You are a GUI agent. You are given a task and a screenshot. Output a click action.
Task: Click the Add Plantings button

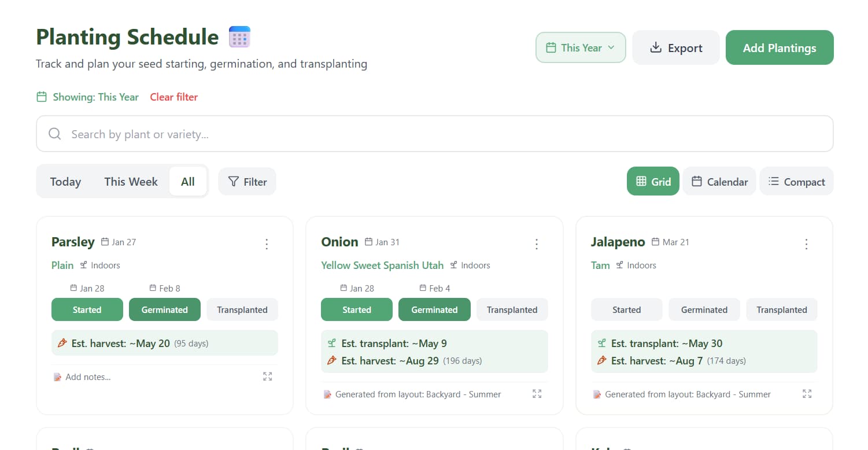pos(780,47)
